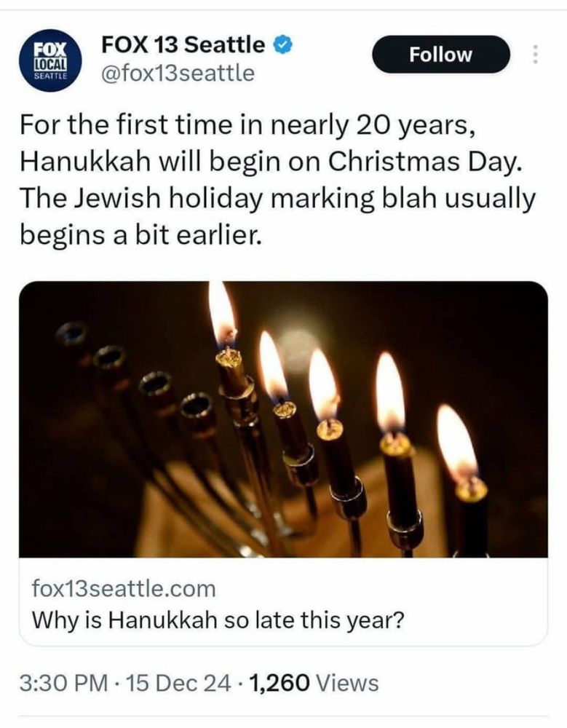The image size is (567, 728).
Task: Click the 3:30 PM timestamp
Action: [x=63, y=683]
